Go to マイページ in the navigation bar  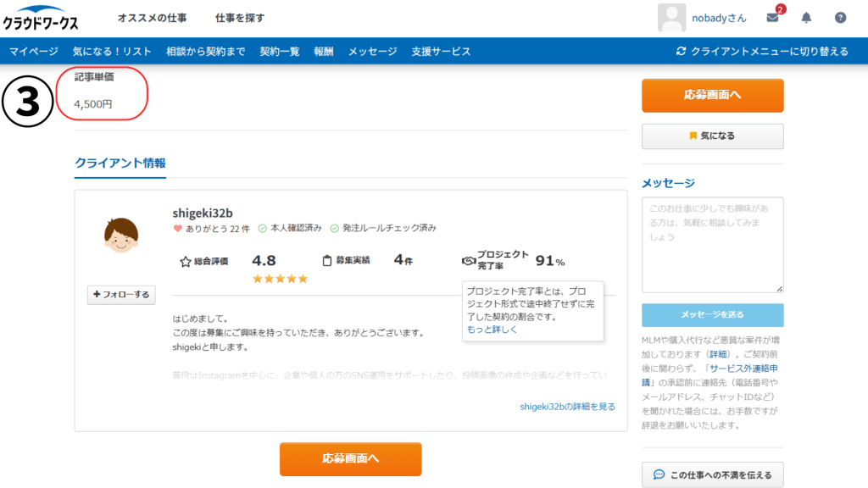coord(34,51)
